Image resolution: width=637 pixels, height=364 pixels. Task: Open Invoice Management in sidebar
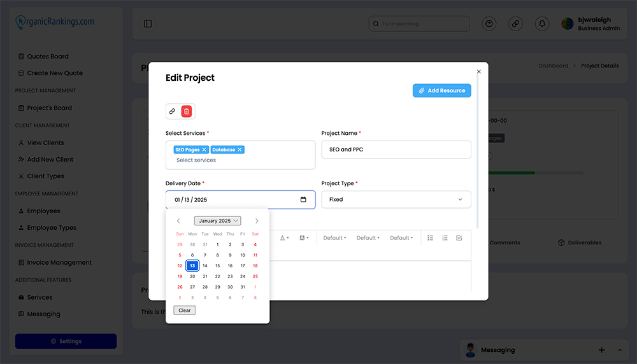click(x=55, y=263)
